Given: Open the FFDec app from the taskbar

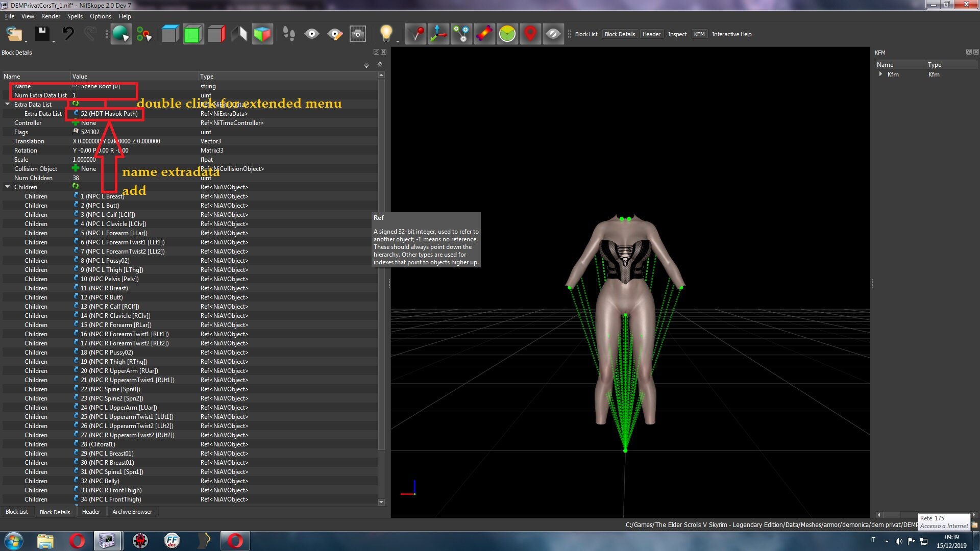Looking at the screenshot, I should pos(172,541).
